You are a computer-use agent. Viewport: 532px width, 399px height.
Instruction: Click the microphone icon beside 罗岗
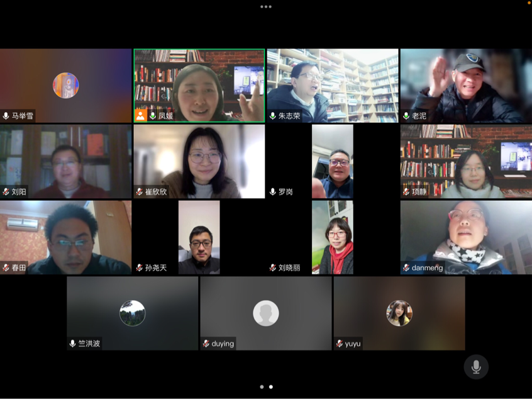point(273,192)
